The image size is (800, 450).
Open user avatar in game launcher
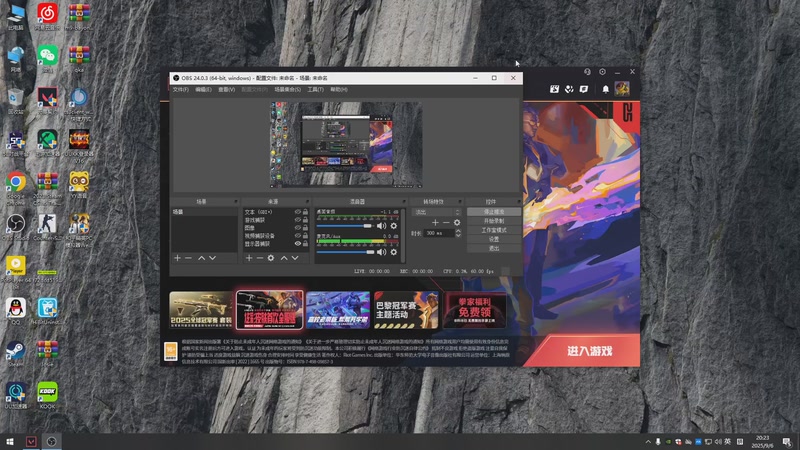click(x=622, y=89)
